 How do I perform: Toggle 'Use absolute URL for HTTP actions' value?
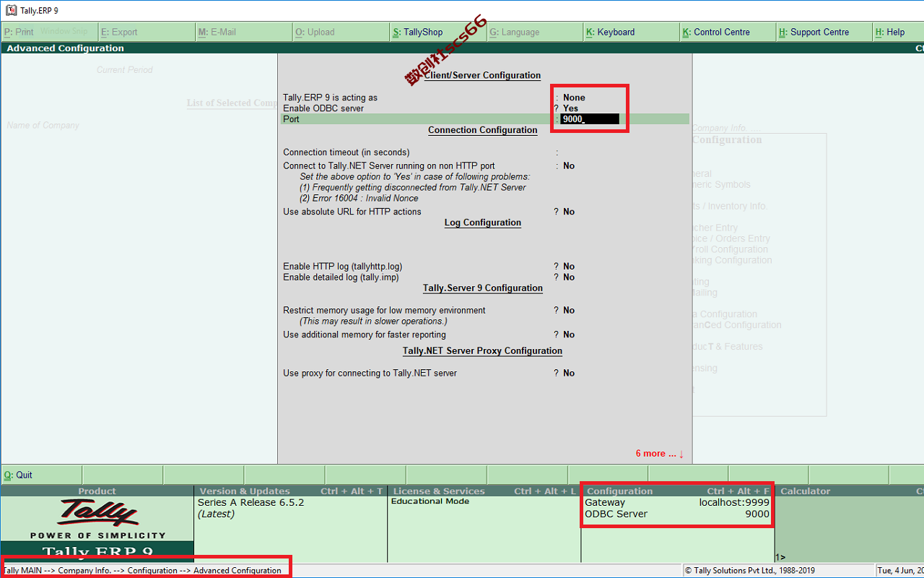pos(569,212)
